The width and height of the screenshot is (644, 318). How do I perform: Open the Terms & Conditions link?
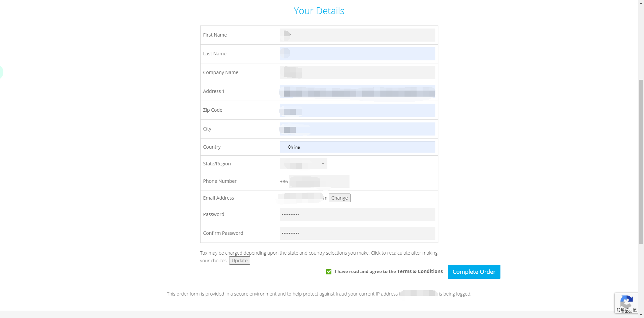420,271
